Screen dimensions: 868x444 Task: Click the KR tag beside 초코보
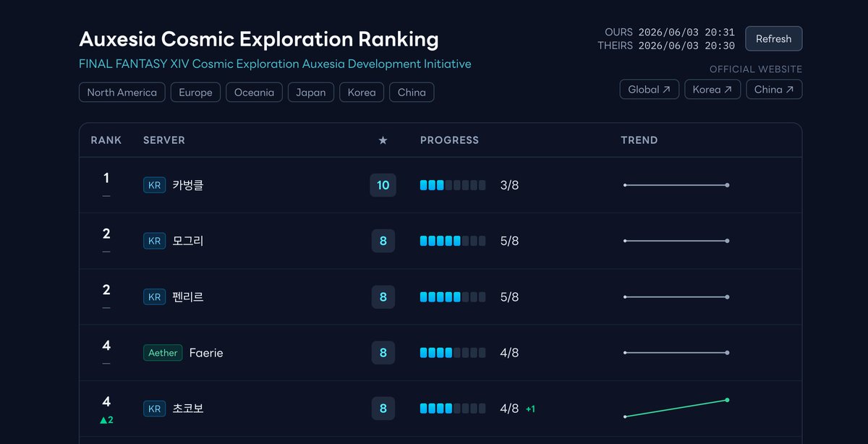154,409
